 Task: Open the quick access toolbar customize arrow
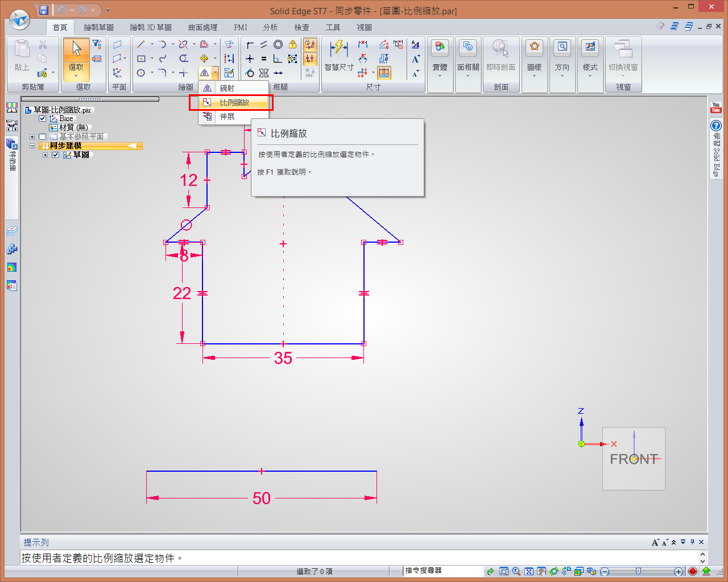108,10
